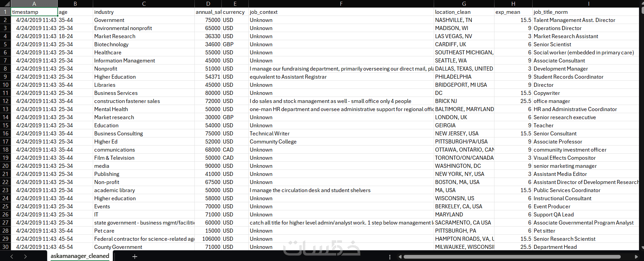This screenshot has height=261, width=644.
Task: Select row 30 header
Action: (x=5, y=247)
